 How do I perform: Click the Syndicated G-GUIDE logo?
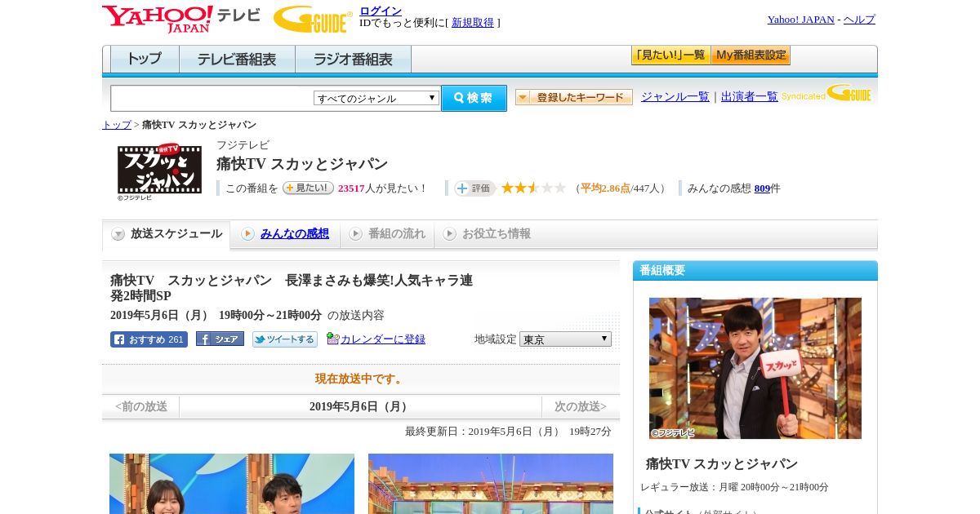[827, 93]
